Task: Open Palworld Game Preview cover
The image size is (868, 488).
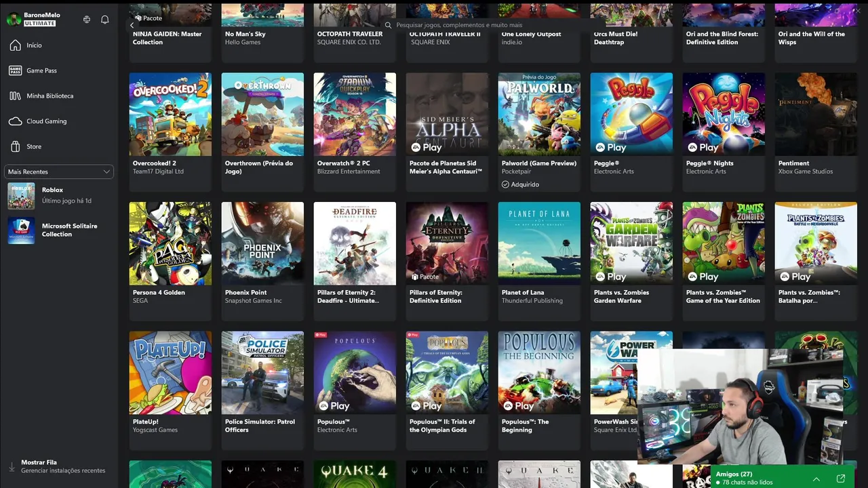Action: coord(539,115)
